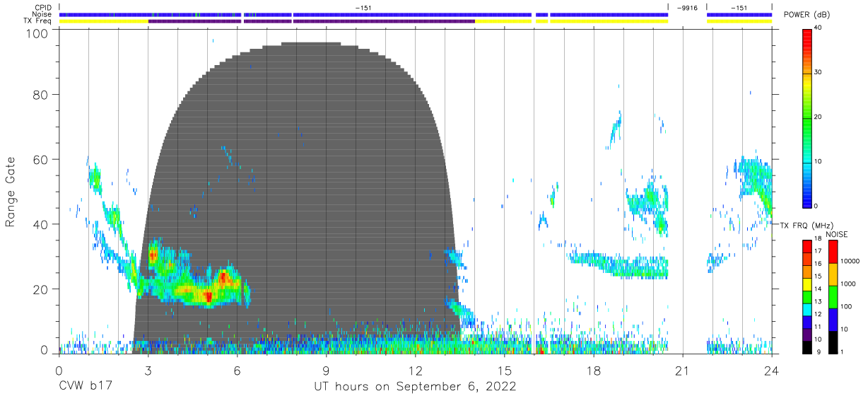Viewport: 868px width, 401px height.
Task: Click the y-axis tick label 80
Action: pos(41,94)
